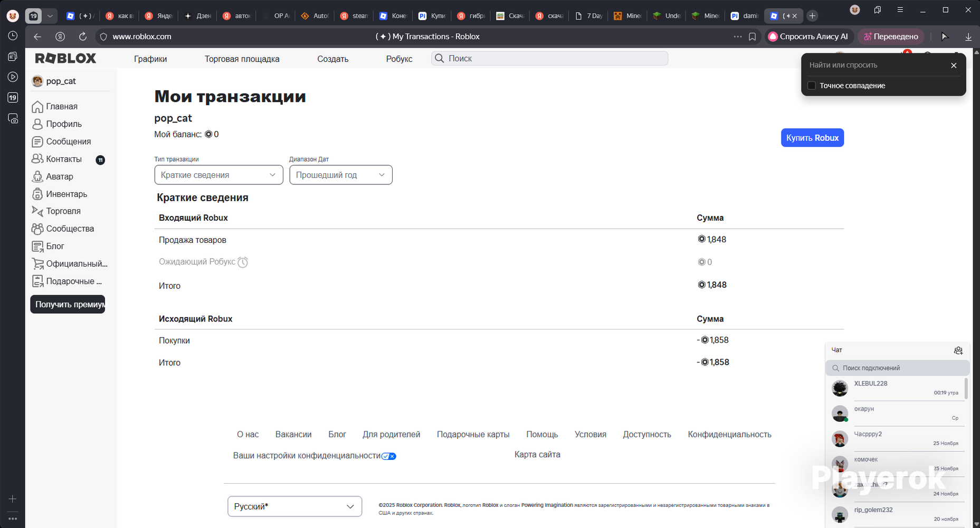
Task: Click the Contacts notification badge 11
Action: (x=100, y=160)
